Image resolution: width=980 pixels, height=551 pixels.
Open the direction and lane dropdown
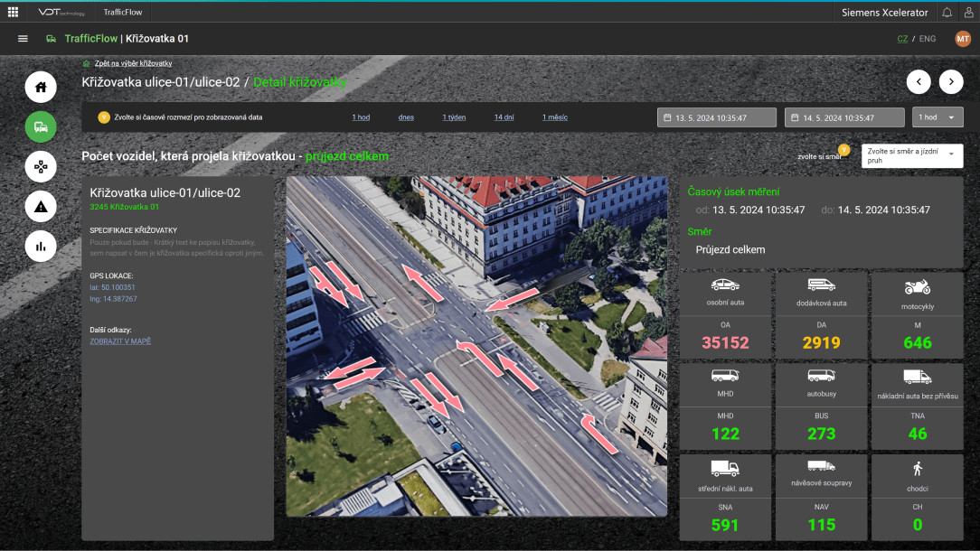[x=912, y=156]
